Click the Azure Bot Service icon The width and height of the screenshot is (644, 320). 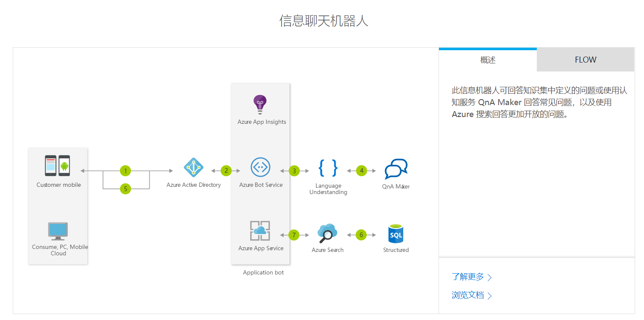pyautogui.click(x=260, y=167)
